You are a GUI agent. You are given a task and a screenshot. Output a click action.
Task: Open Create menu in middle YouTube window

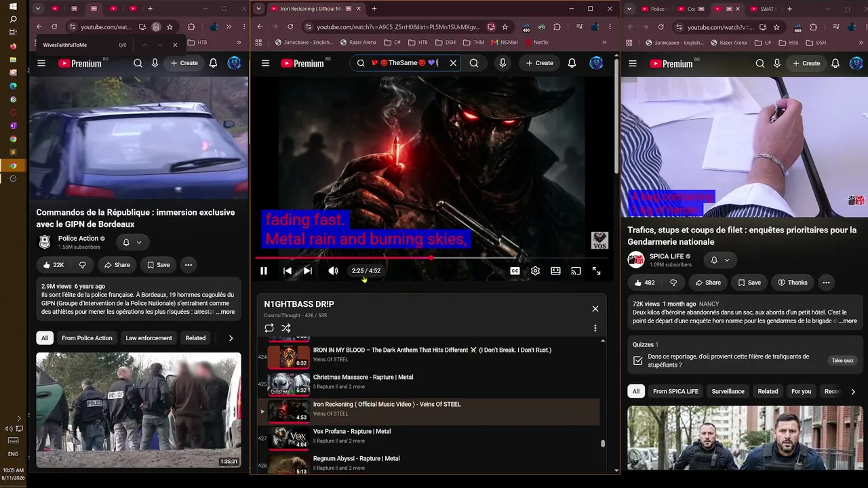coord(539,63)
